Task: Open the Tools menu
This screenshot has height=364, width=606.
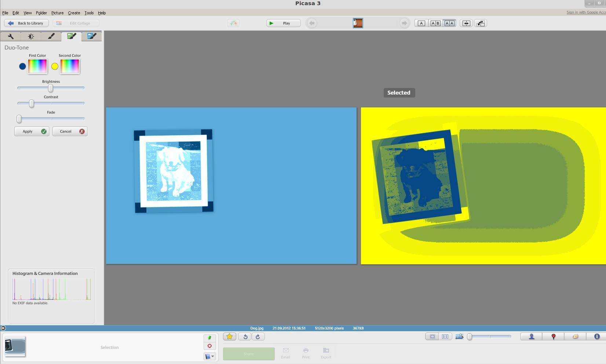Action: point(89,13)
